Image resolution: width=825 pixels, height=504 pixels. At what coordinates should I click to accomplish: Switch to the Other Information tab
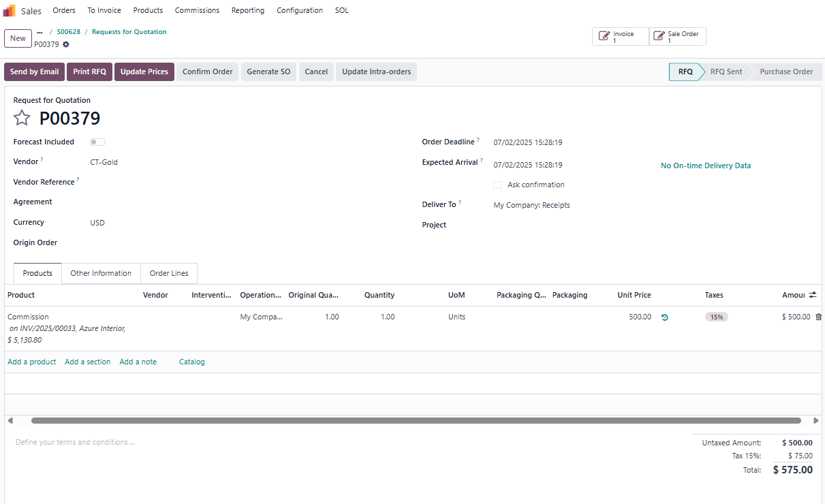(x=101, y=273)
